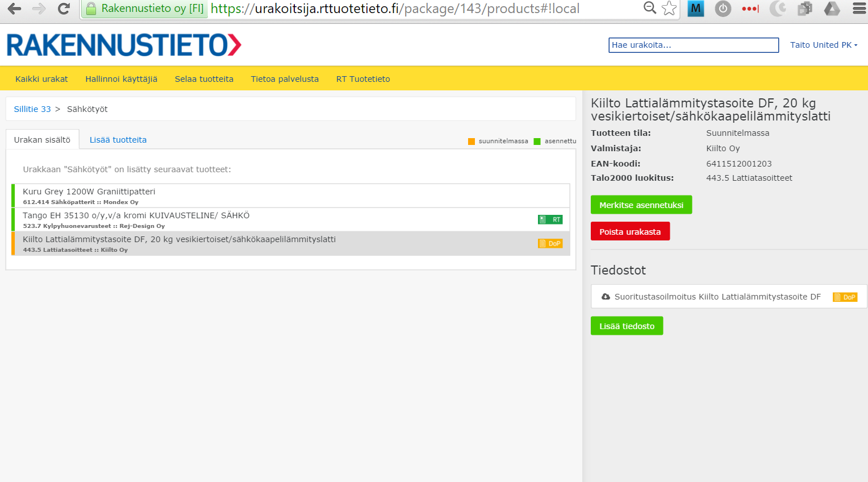This screenshot has width=868, height=482.
Task: Click DoP badge next to Suoritustasoilmoitus file
Action: click(x=845, y=297)
